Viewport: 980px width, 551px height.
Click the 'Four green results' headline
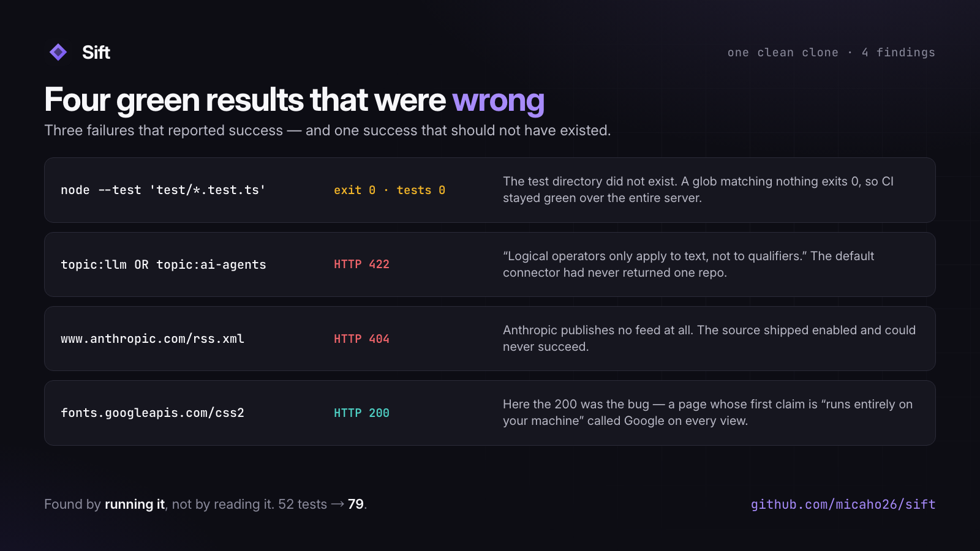pyautogui.click(x=294, y=100)
